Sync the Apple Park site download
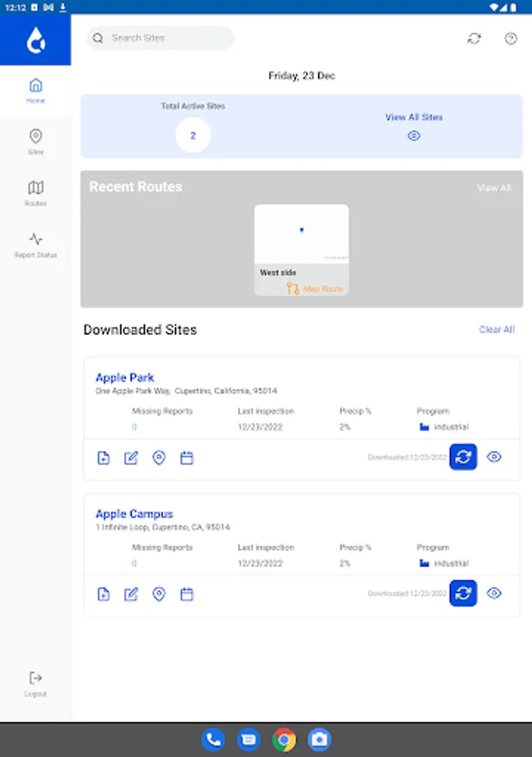This screenshot has height=757, width=532. [463, 457]
